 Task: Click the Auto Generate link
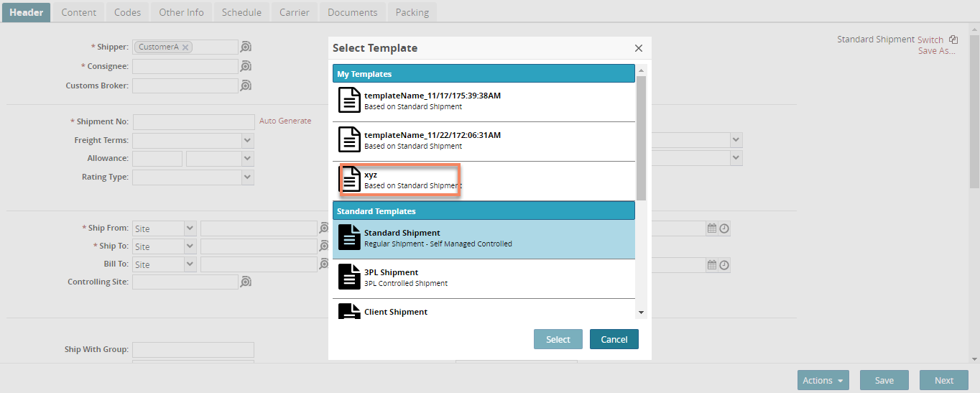pyautogui.click(x=285, y=121)
